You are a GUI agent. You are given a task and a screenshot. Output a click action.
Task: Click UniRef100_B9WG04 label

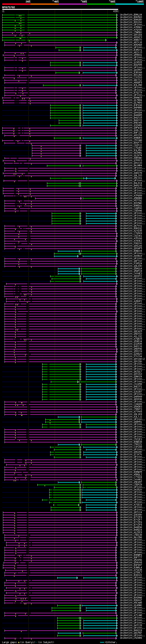pos(131,251)
